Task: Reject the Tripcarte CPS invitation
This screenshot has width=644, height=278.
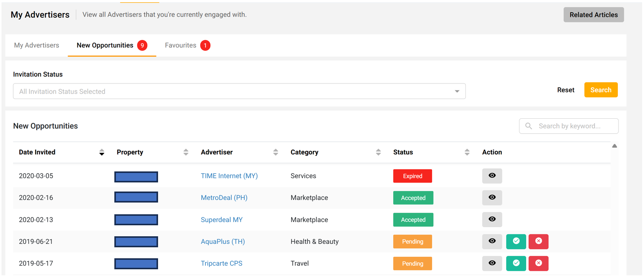Action: pyautogui.click(x=538, y=264)
